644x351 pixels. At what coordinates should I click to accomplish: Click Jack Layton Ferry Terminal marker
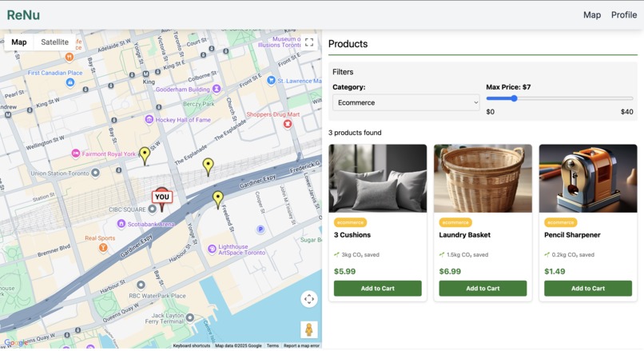189,317
